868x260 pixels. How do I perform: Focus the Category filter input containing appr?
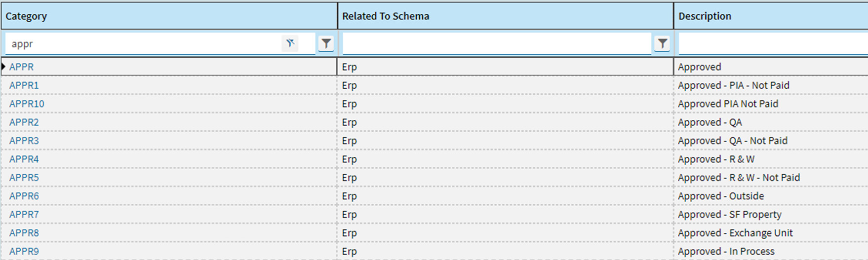(x=143, y=43)
